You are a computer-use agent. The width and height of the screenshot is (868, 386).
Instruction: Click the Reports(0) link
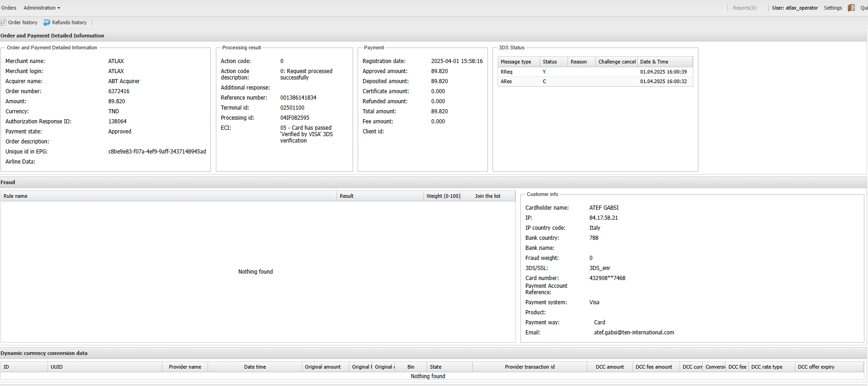pyautogui.click(x=744, y=8)
